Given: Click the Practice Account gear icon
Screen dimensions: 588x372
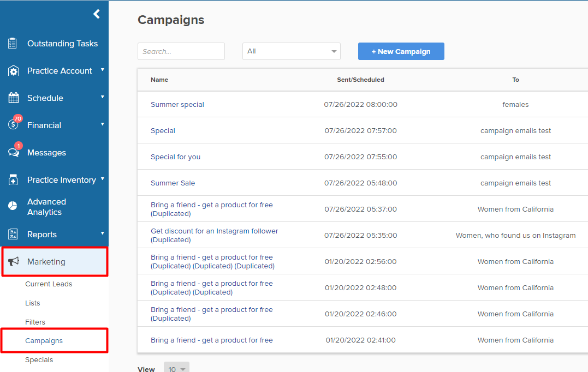Looking at the screenshot, I should coord(13,71).
